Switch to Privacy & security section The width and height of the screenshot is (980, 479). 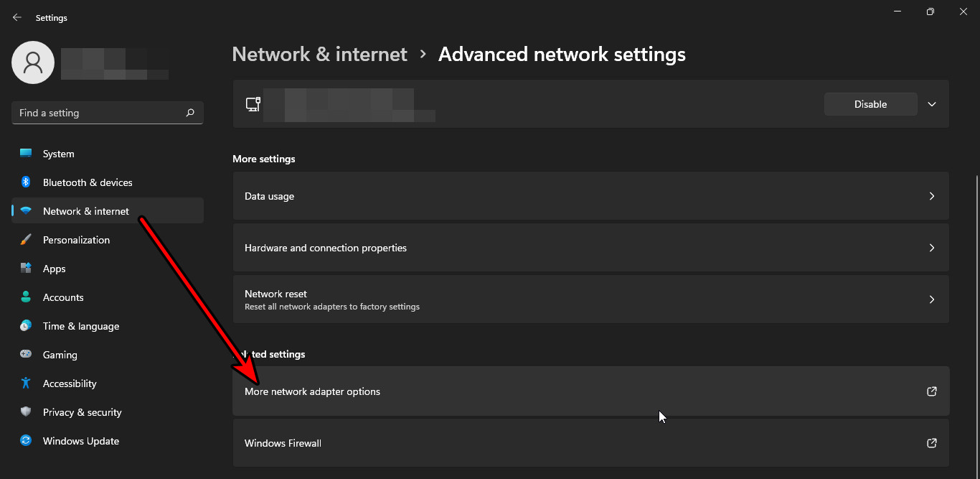(x=83, y=411)
